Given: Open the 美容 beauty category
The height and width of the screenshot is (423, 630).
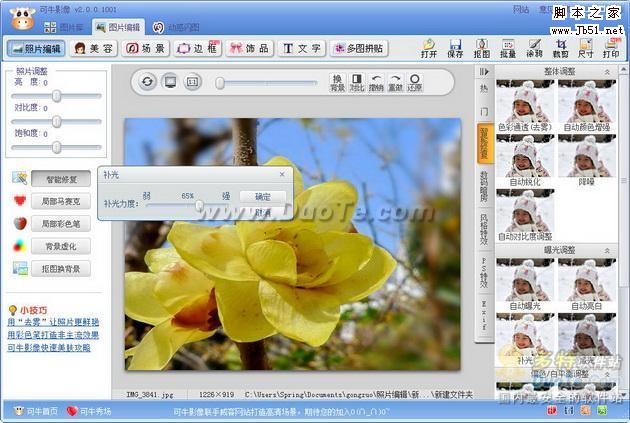Looking at the screenshot, I should point(94,49).
